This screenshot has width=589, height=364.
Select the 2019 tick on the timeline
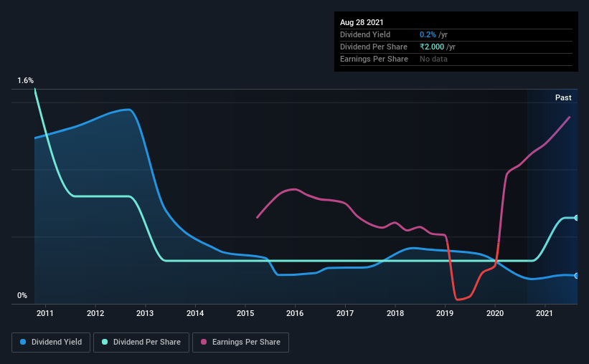[x=445, y=313]
